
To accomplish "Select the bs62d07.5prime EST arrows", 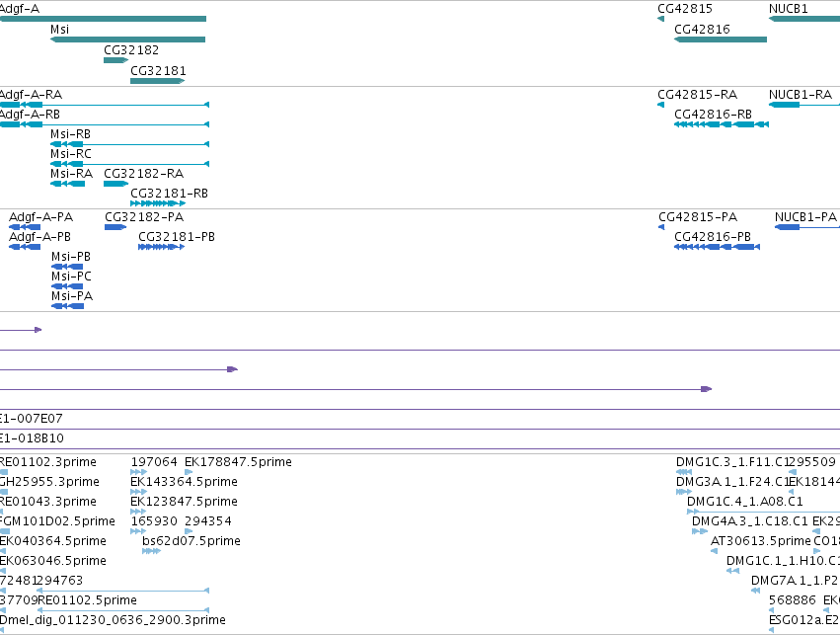I will coord(151,551).
